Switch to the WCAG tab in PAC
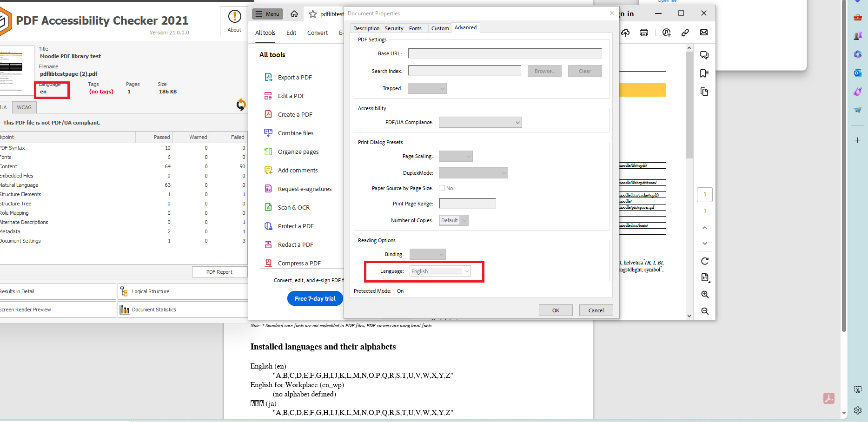Screen dimensions: 868x422 [24, 107]
